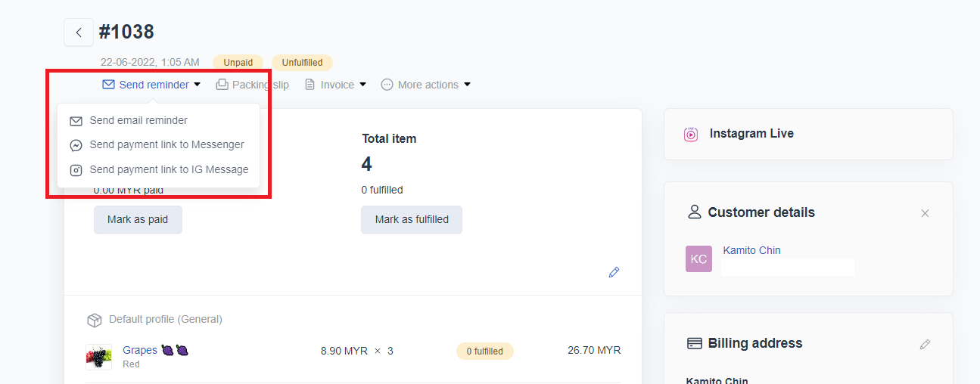Click the Billing address card icon
The image size is (980, 384).
[694, 343]
